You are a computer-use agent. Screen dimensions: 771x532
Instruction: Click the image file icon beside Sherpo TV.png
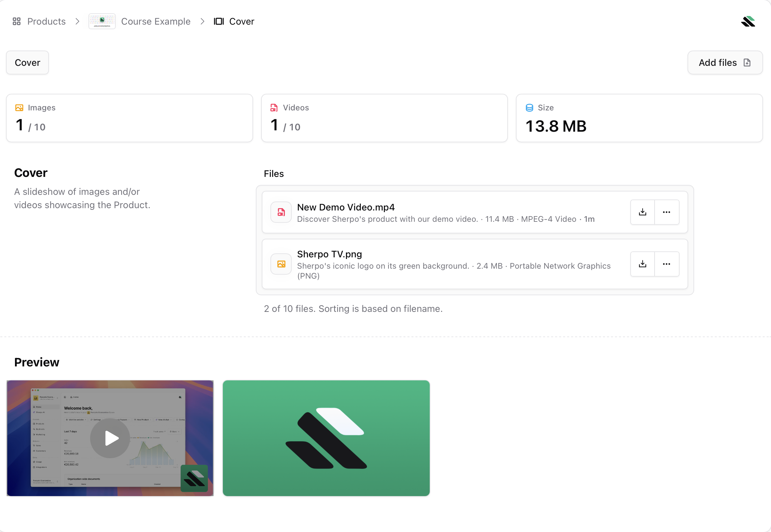[281, 264]
